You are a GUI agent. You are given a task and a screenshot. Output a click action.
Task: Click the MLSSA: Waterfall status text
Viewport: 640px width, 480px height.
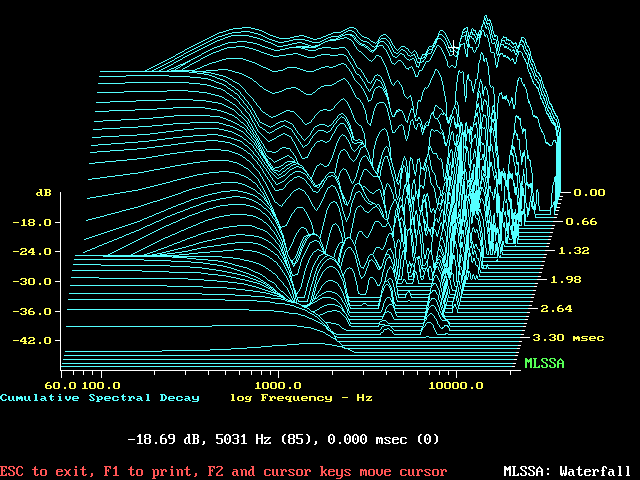567,471
